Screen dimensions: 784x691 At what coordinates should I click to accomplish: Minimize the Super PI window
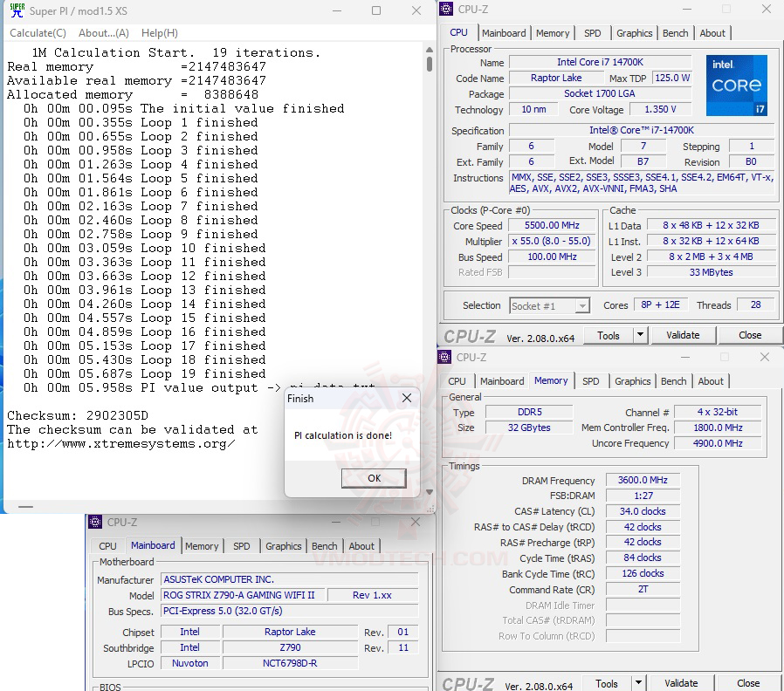point(337,10)
